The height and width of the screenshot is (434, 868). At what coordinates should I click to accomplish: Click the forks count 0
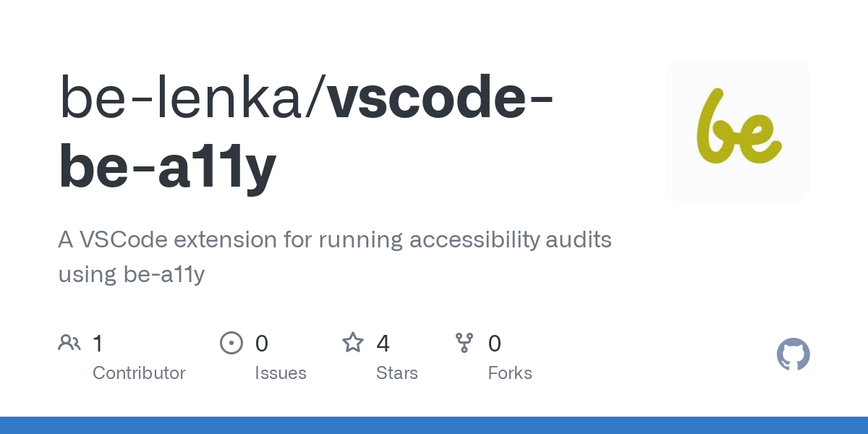495,343
